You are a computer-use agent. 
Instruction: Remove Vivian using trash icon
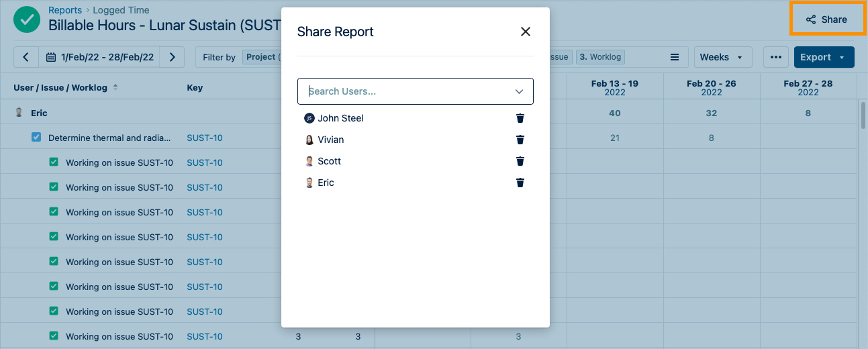[520, 140]
